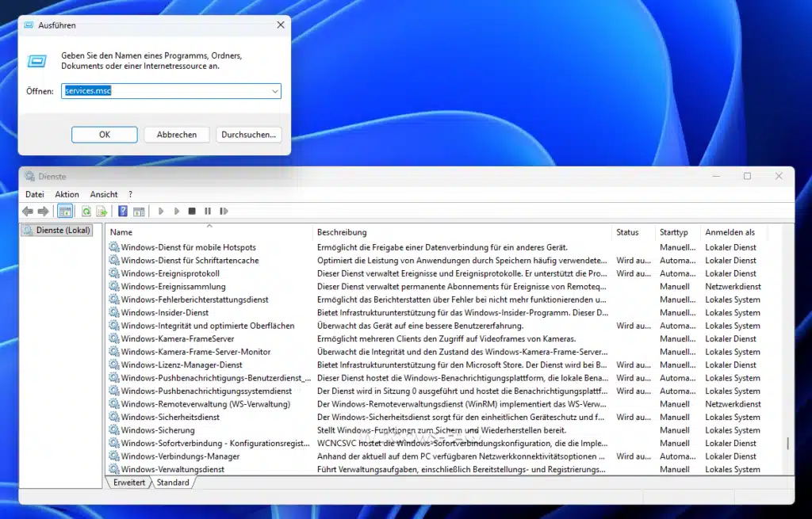The image size is (812, 519).
Task: Start the selected service via play icon
Action: point(161,211)
